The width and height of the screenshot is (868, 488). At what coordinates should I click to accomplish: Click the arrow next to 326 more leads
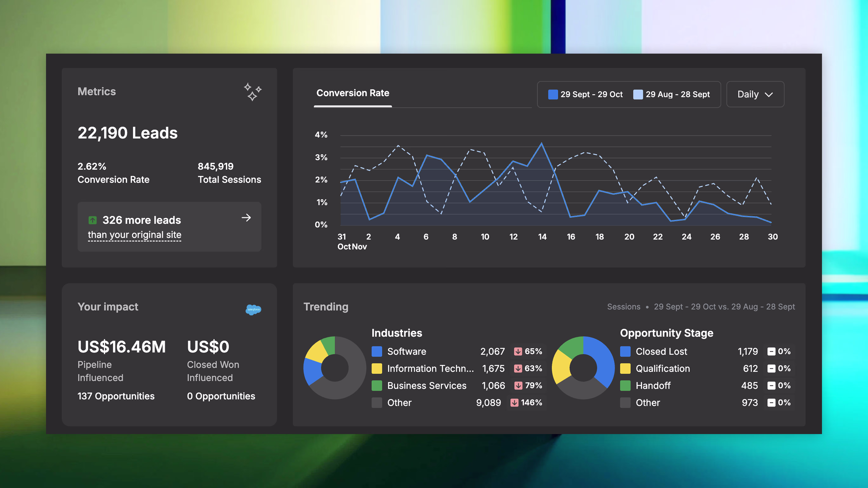(x=246, y=218)
